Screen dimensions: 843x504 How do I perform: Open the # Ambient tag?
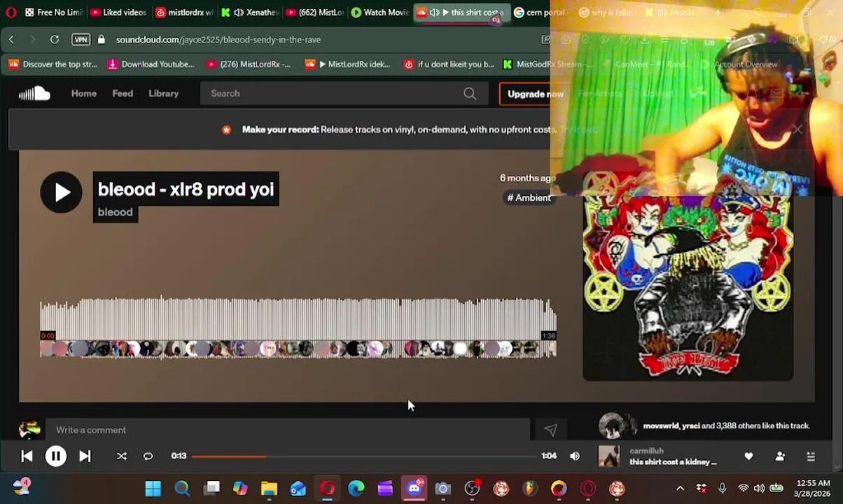529,197
